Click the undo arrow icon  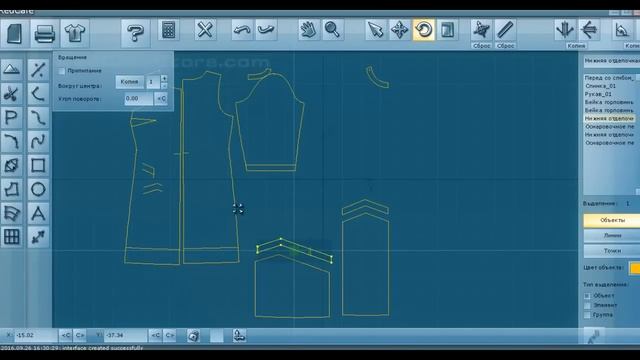coord(242,30)
